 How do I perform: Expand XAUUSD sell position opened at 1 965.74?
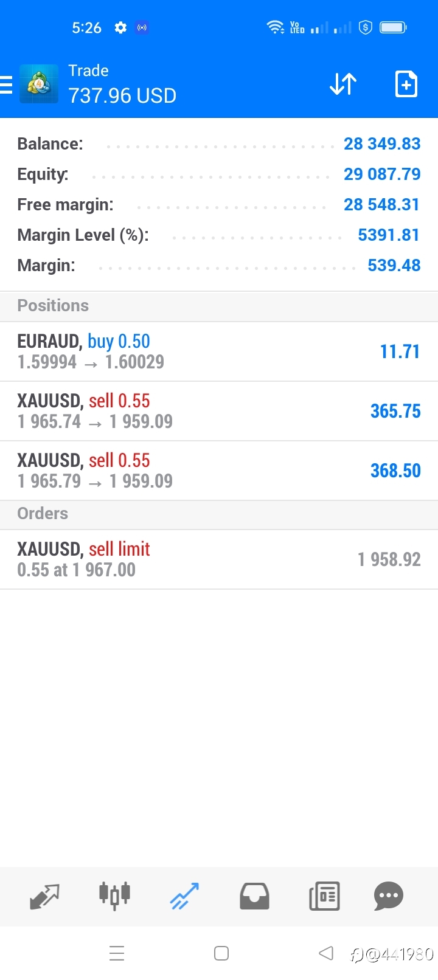(219, 411)
